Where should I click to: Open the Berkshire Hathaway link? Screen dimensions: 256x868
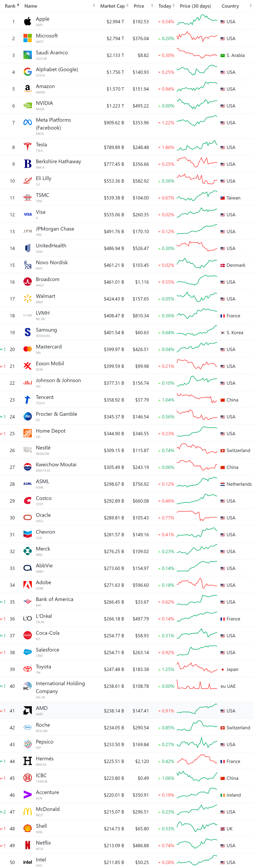(x=58, y=161)
